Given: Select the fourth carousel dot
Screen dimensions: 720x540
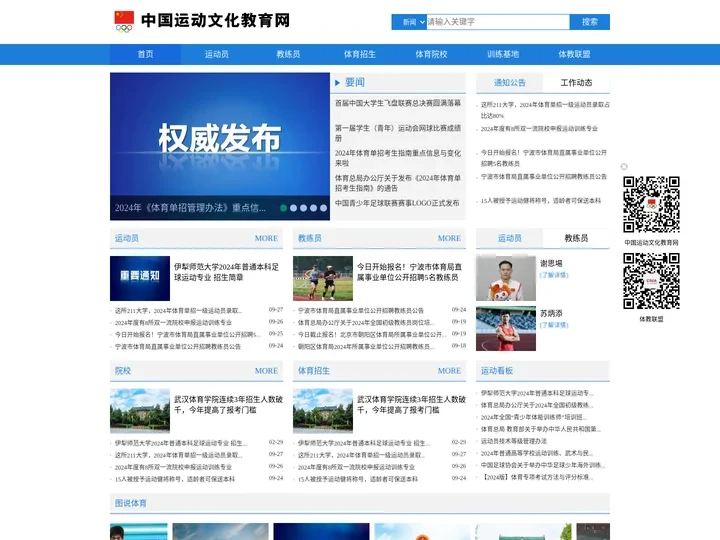Looking at the screenshot, I should tap(313, 208).
